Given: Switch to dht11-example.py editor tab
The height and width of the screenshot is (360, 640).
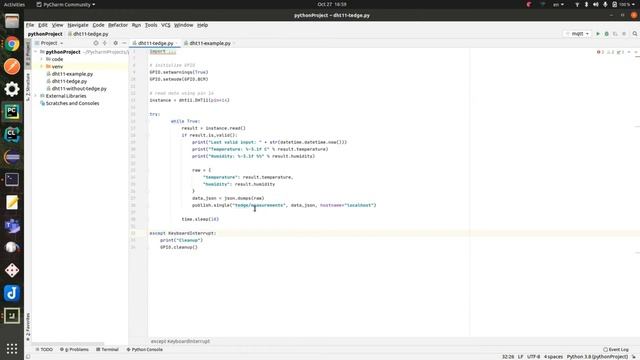Looking at the screenshot, I should (x=210, y=43).
